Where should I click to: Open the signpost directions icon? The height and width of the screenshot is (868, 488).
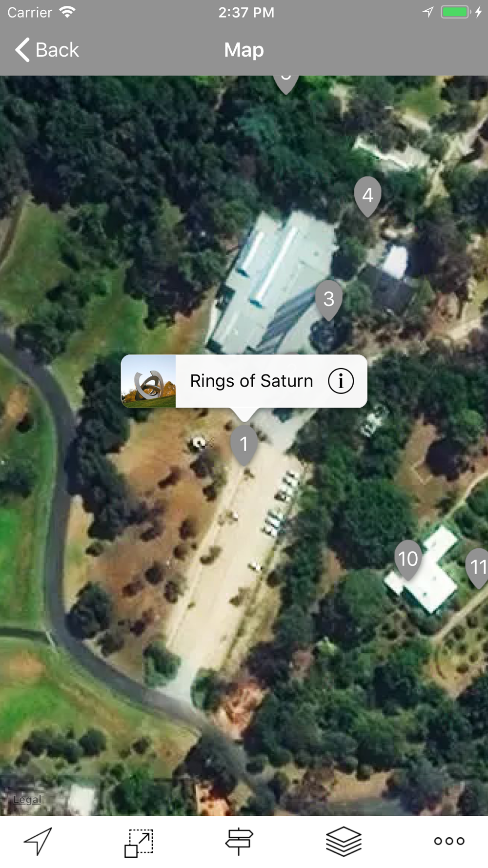coord(239,841)
